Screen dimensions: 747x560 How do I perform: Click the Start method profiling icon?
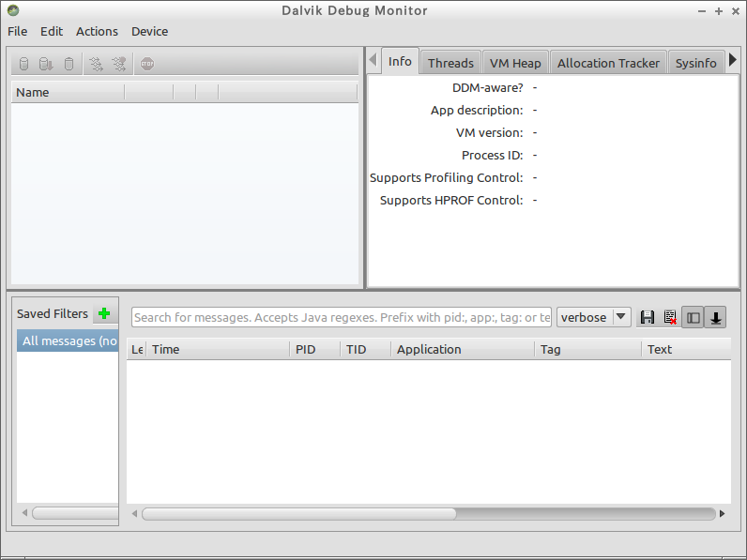tap(119, 64)
